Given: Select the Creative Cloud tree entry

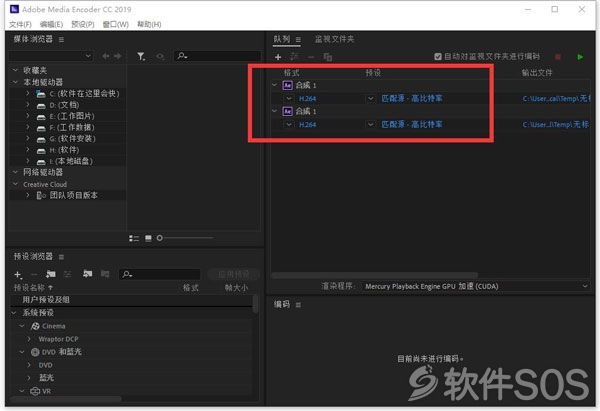Looking at the screenshot, I should (x=45, y=184).
